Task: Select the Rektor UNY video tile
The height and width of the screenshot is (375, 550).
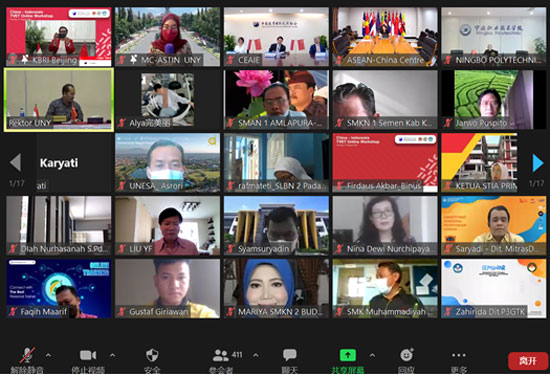Action: pos(59,100)
